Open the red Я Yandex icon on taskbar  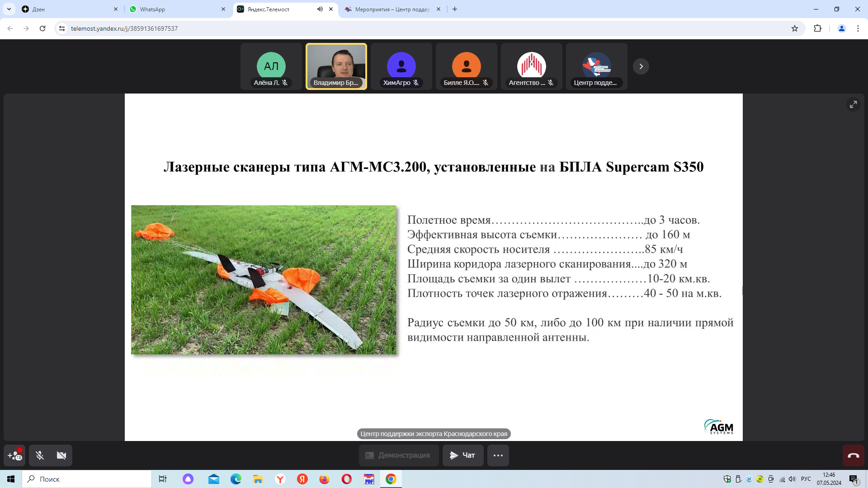pyautogui.click(x=302, y=479)
